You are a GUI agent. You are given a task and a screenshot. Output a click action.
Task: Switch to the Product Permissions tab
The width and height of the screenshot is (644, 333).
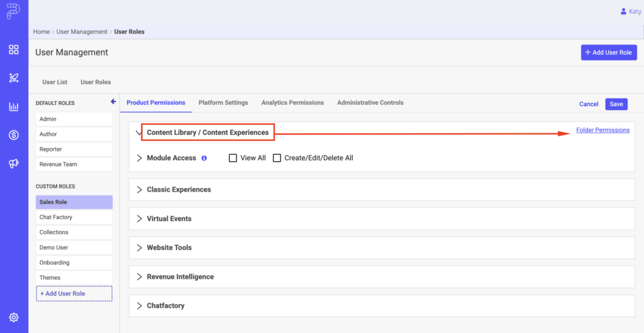156,102
